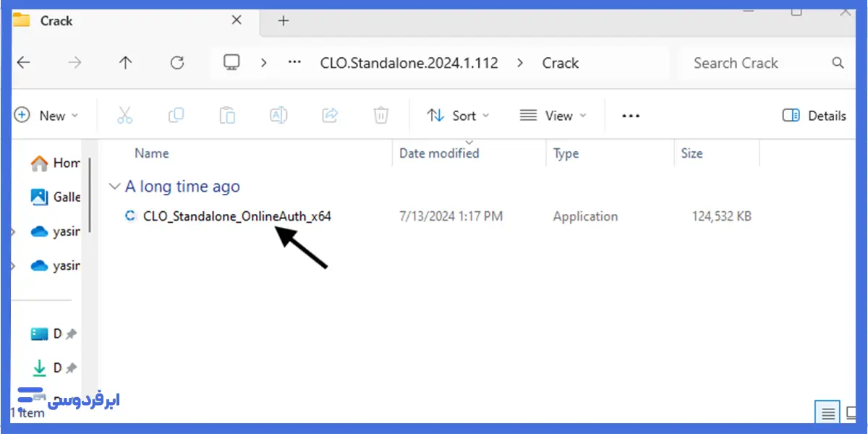Click the sidebar navigation scrollbar
Image resolution: width=868 pixels, height=434 pixels.
tap(90, 194)
